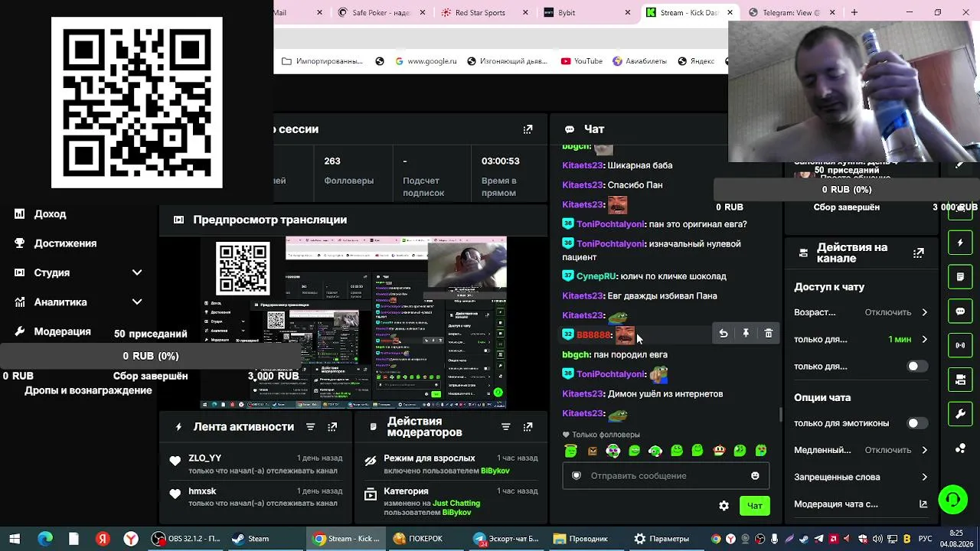Delete the BB8888 chat message
The height and width of the screenshot is (551, 980).
(x=769, y=334)
